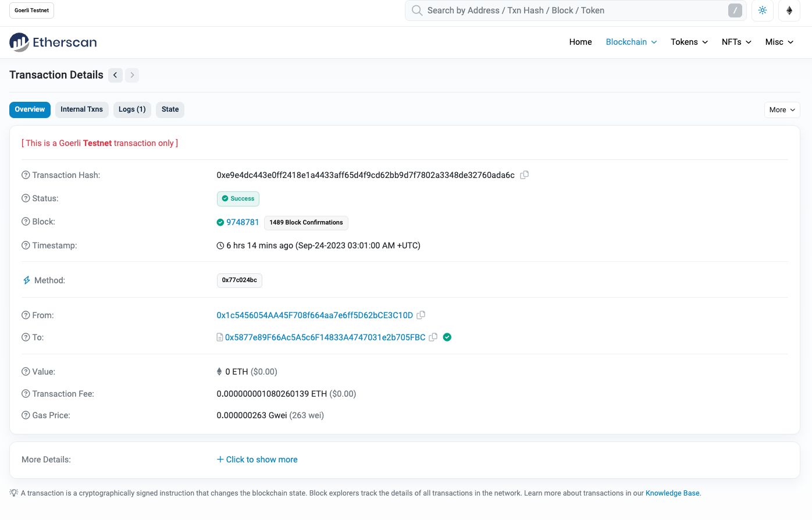Open the To contract address link
812x520 pixels.
point(325,337)
